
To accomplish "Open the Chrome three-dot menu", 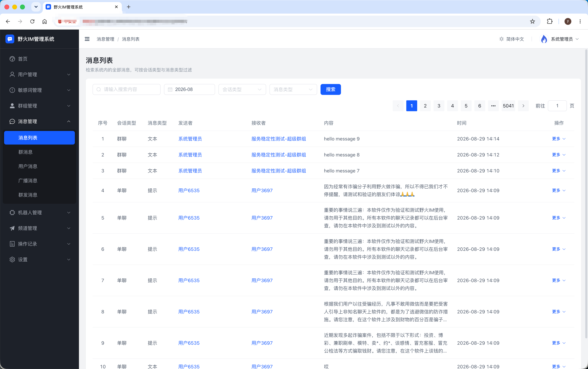I will [580, 21].
